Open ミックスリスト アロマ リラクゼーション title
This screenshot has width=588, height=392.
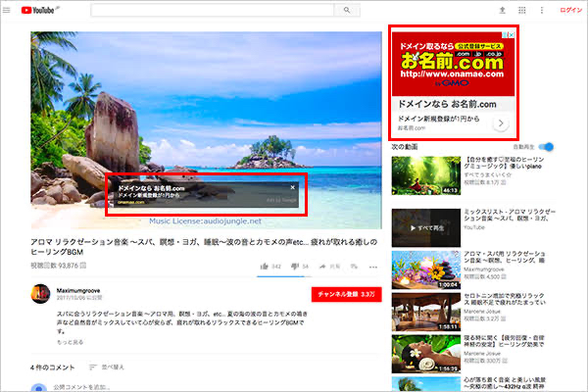510,215
